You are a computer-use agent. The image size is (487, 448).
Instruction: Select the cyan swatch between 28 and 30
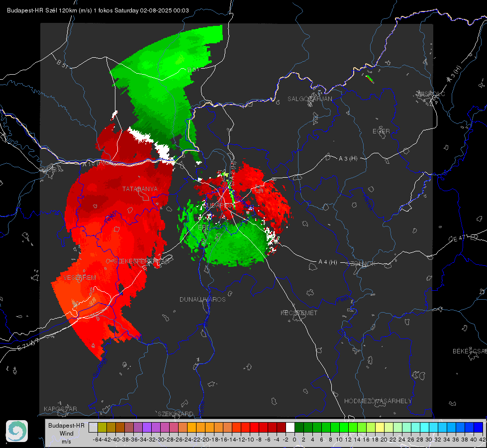(424, 428)
